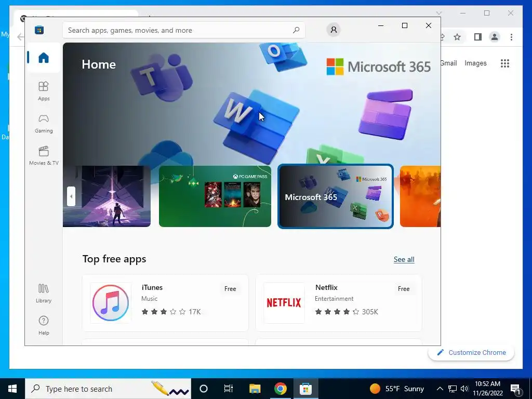Expand hidden system tray icons

pos(440,389)
